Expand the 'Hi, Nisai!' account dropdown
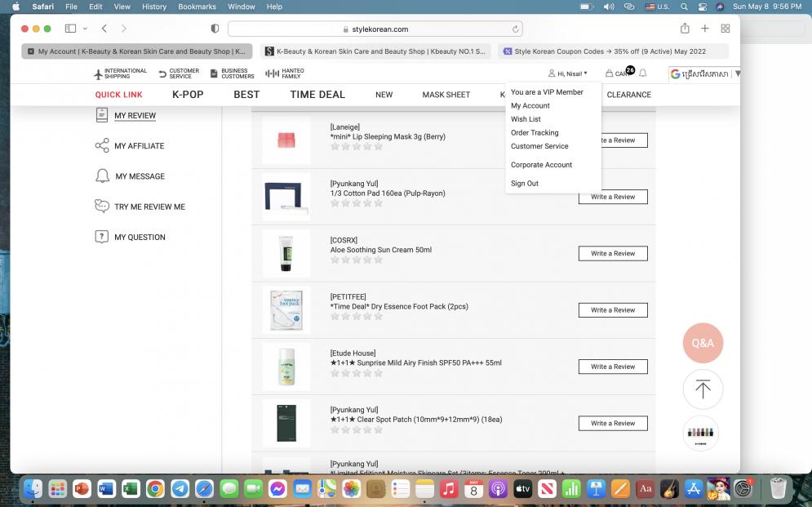The width and height of the screenshot is (812, 507). pos(568,73)
